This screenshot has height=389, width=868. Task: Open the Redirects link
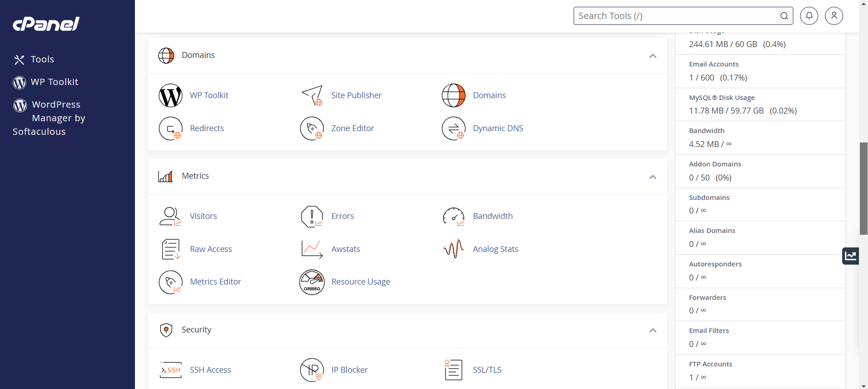(207, 128)
